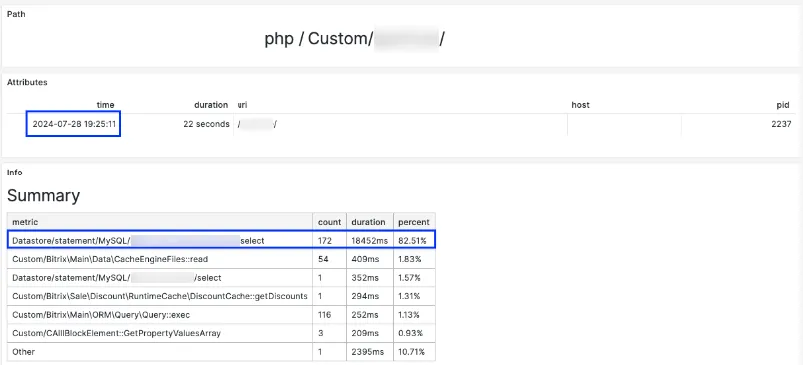
Task: Click the '22 seconds' duration value
Action: pos(206,124)
